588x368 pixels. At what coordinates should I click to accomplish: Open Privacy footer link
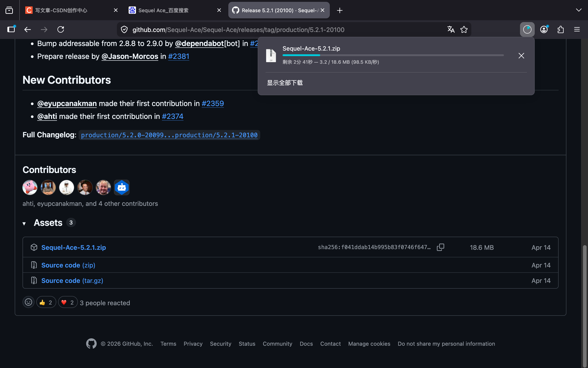[x=193, y=344]
